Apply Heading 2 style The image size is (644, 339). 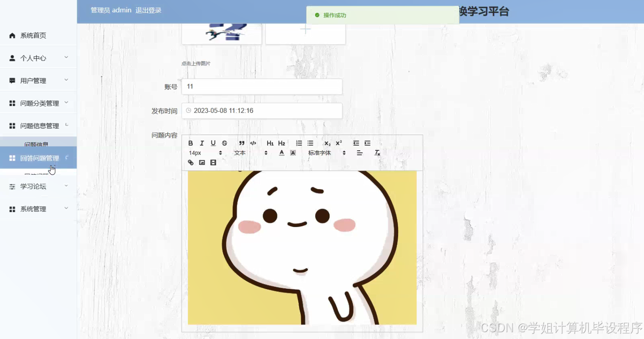[282, 143]
